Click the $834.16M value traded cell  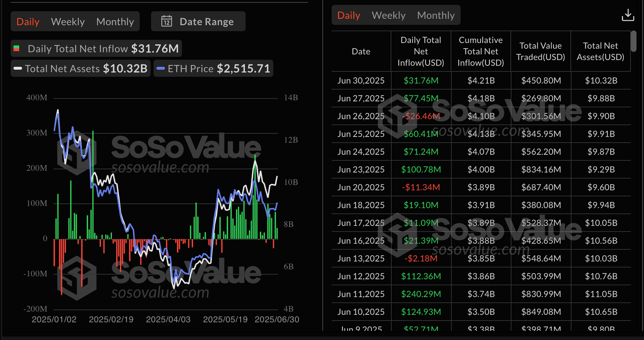coord(541,170)
